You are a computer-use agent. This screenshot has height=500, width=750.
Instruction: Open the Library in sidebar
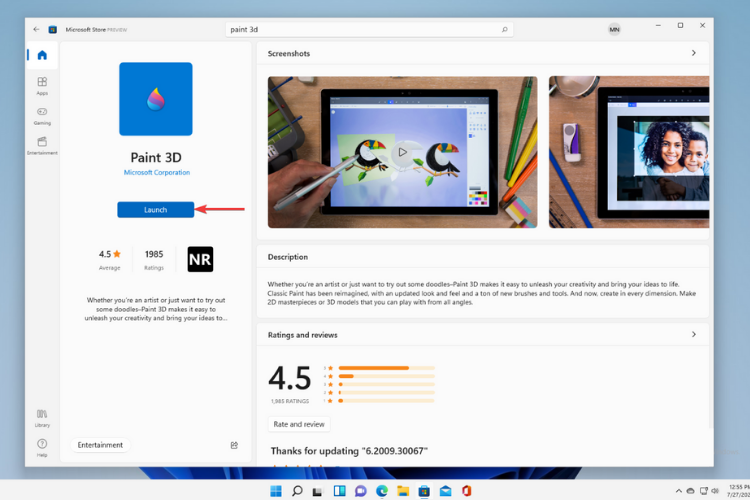pos(42,418)
